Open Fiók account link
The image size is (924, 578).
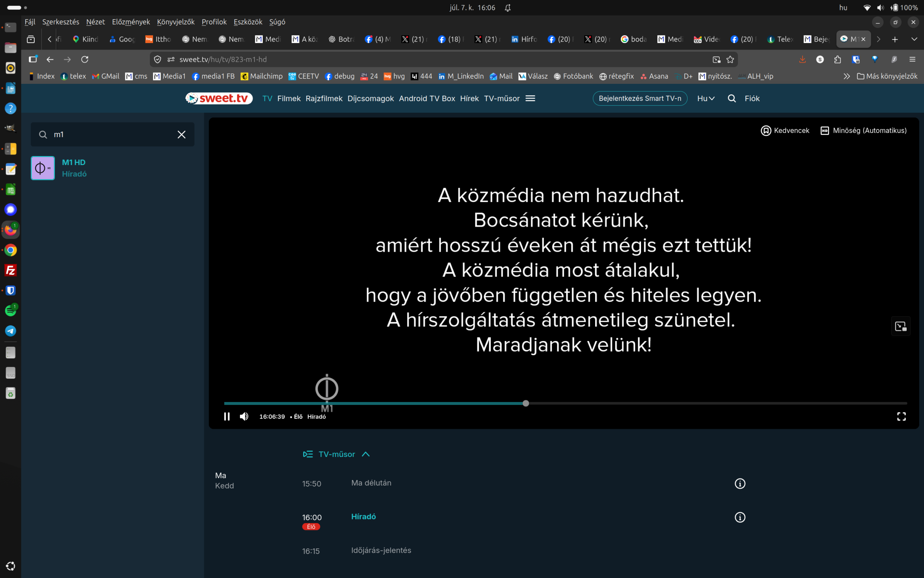[x=752, y=98]
